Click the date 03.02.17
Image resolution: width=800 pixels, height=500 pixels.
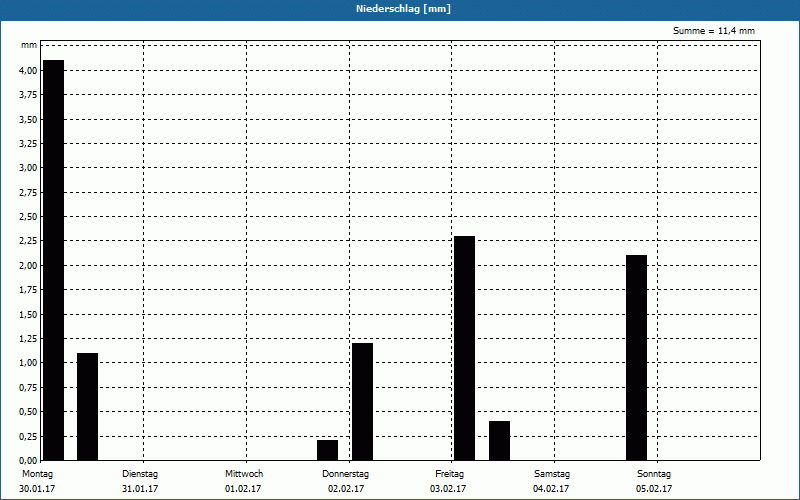click(448, 489)
